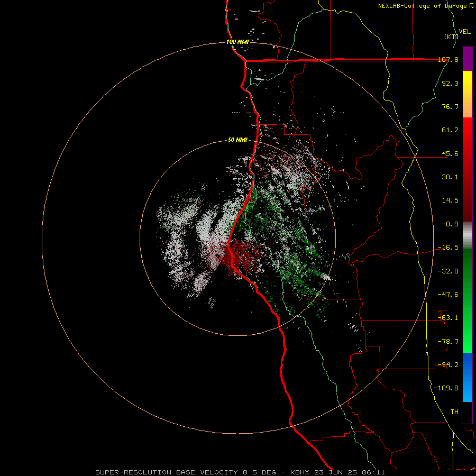This screenshot has width=476, height=476.
Task: Select the 45.6 legend value
Action: point(450,153)
